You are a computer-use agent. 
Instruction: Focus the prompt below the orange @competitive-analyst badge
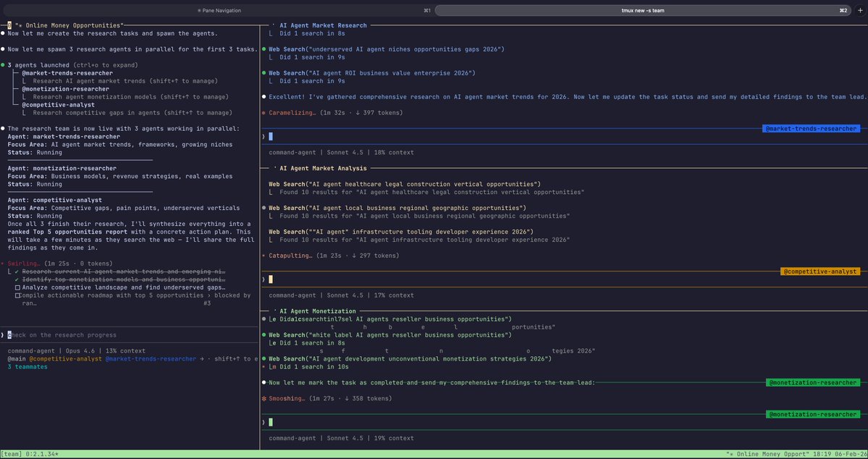coord(565,279)
